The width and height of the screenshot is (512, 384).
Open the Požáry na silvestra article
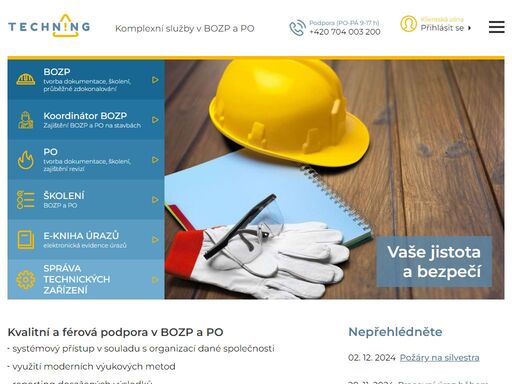tap(439, 358)
